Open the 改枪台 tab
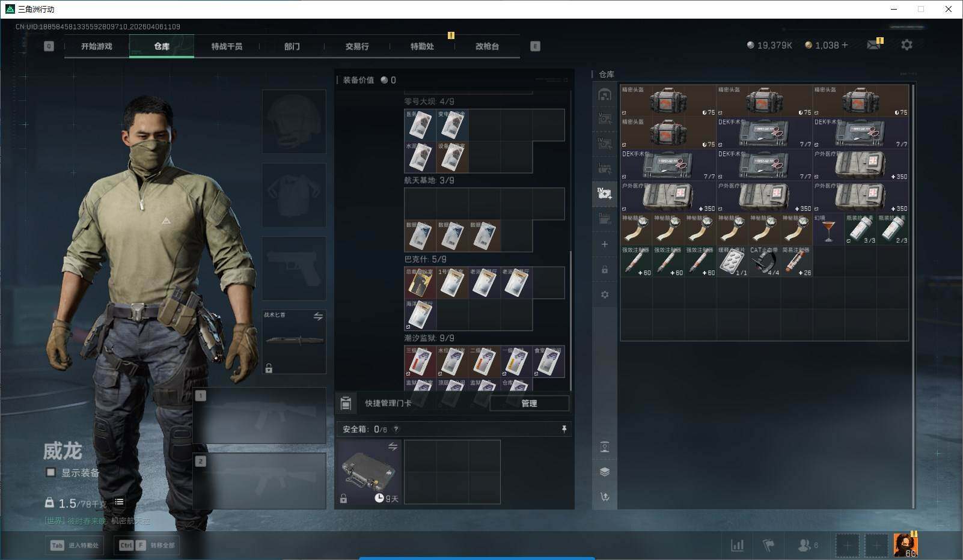Screen dimensions: 963x560 tap(487, 46)
